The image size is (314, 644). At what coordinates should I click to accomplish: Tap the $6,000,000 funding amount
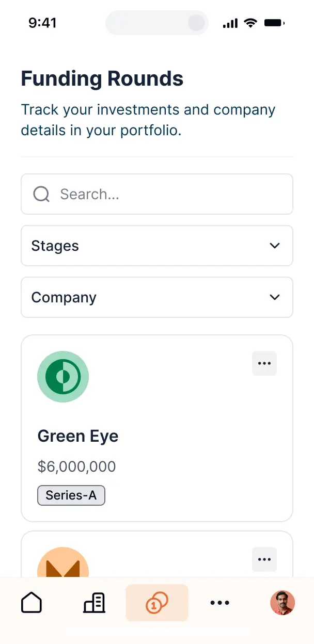[76, 466]
